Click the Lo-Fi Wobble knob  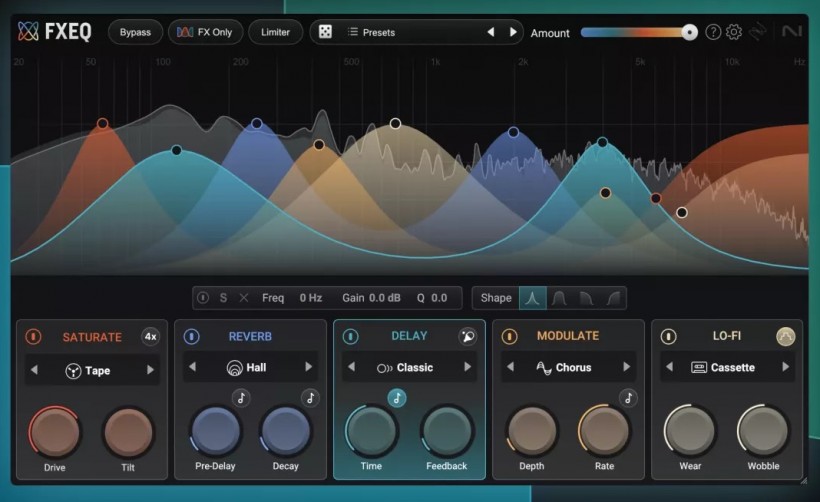[763, 431]
